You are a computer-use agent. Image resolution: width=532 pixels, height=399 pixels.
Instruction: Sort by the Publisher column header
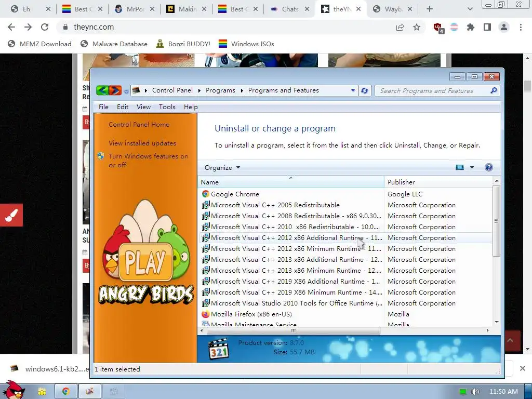point(438,182)
